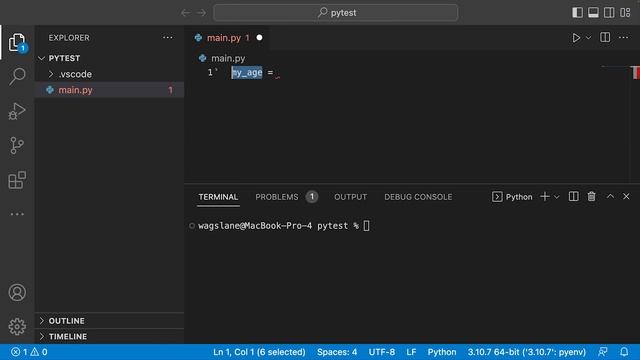Run the Python file
The image size is (640, 360).
coord(576,38)
